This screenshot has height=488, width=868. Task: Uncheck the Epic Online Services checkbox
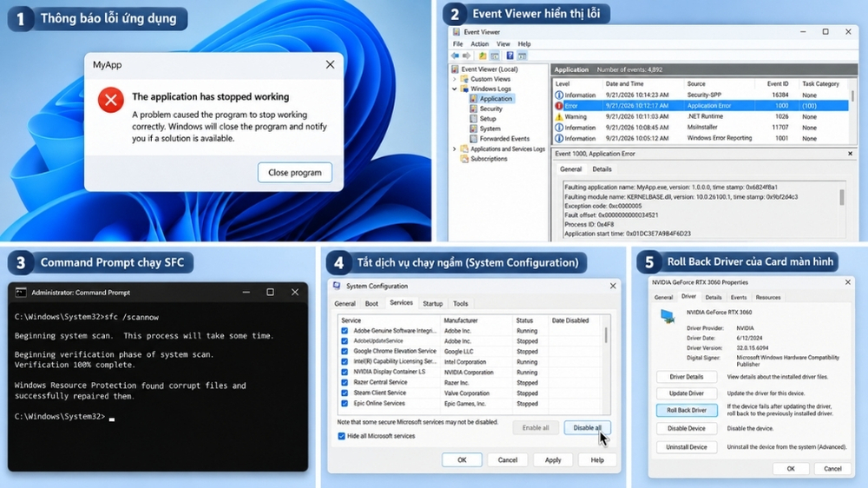(x=345, y=404)
